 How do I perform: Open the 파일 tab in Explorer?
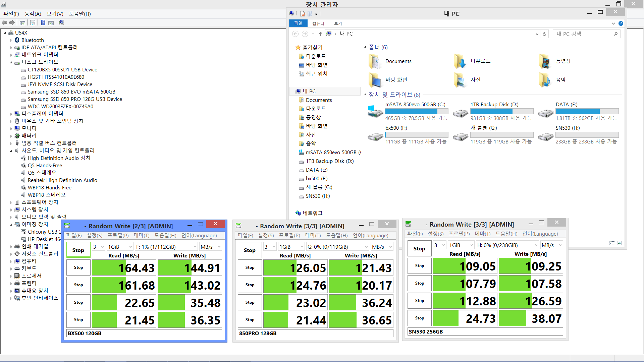click(298, 23)
